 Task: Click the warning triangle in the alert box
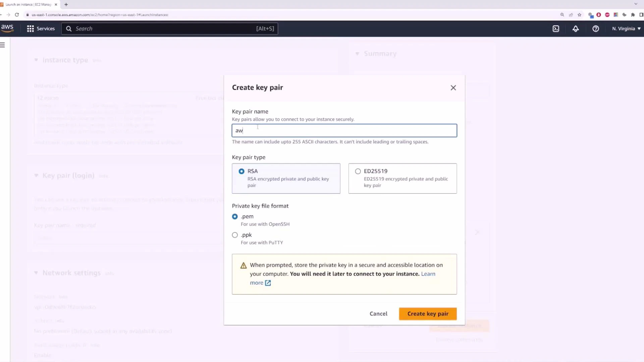(244, 265)
